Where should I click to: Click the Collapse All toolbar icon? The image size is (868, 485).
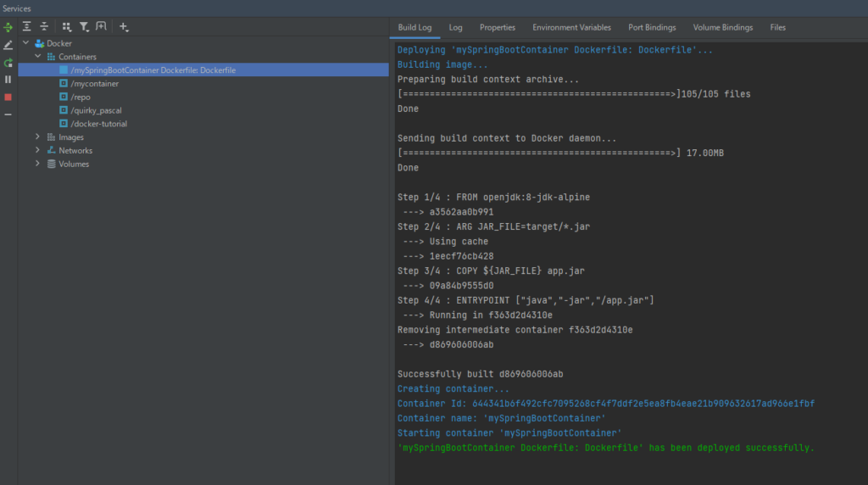click(44, 27)
